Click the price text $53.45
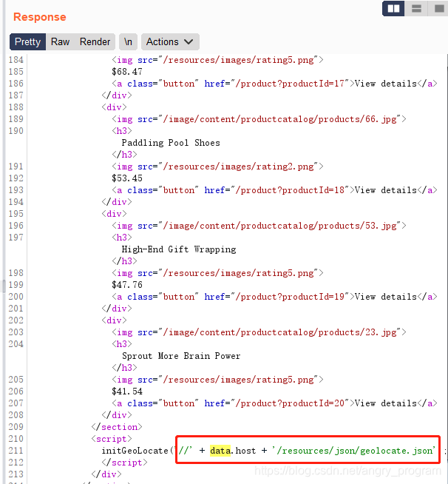 127,178
